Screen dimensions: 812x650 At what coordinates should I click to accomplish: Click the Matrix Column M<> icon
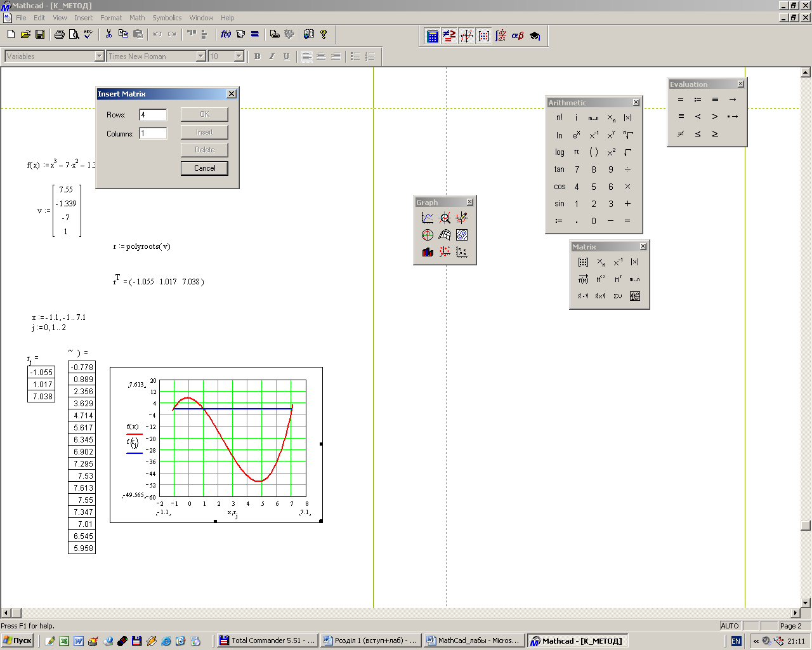(601, 279)
